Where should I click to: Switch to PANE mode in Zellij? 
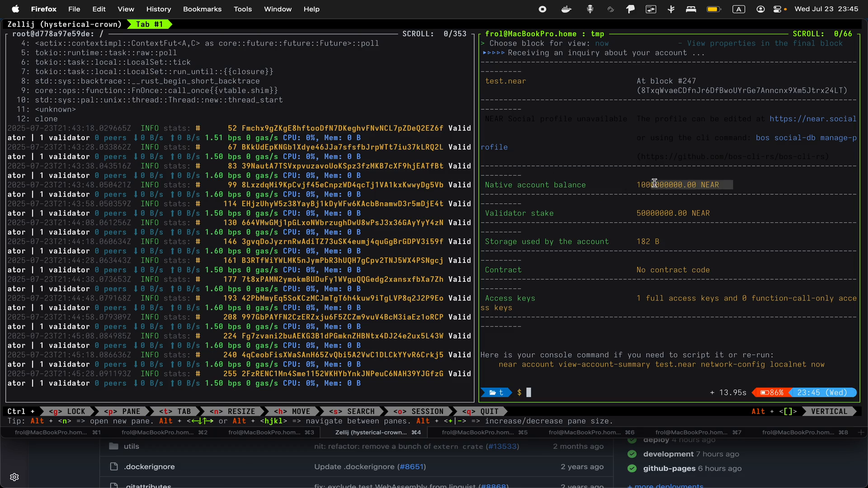click(123, 411)
